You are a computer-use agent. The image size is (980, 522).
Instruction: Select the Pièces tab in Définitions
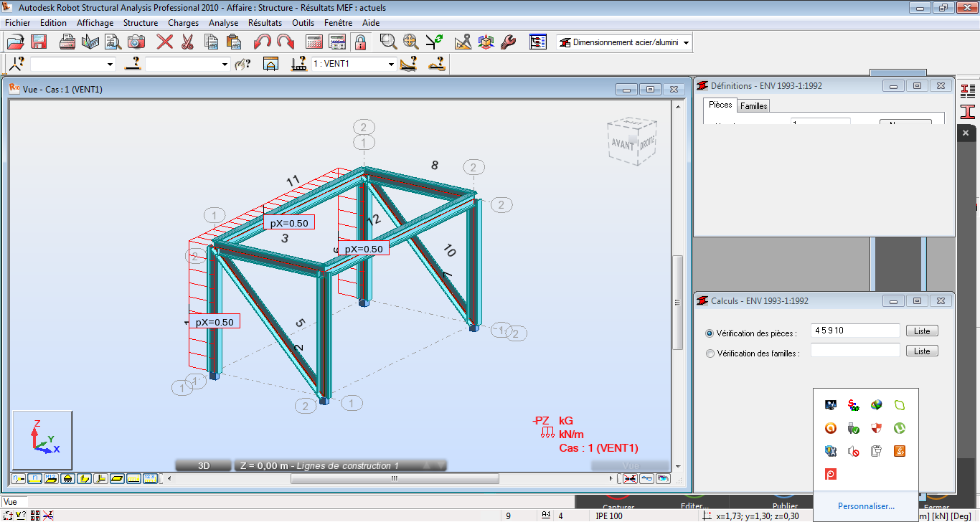pos(720,105)
